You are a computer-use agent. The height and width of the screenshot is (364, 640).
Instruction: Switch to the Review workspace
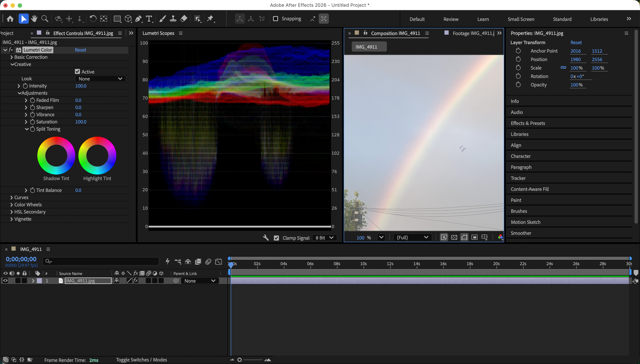pyautogui.click(x=451, y=19)
